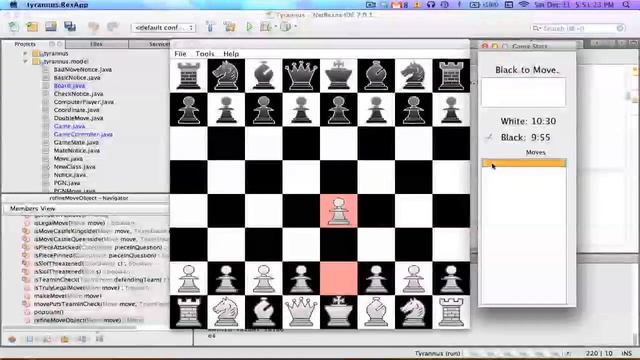Open BadMoveNotice.java in project tree
The height and width of the screenshot is (360, 640).
[82, 70]
